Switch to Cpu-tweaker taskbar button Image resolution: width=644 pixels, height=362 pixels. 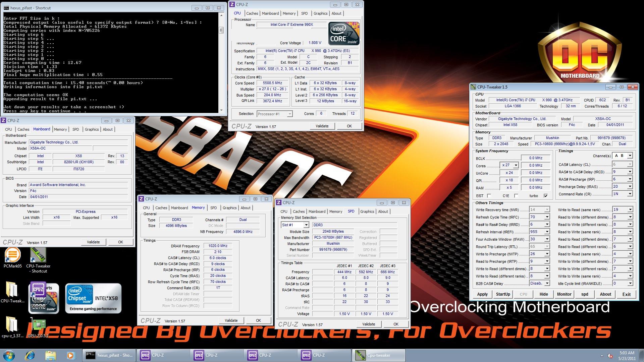click(378, 355)
